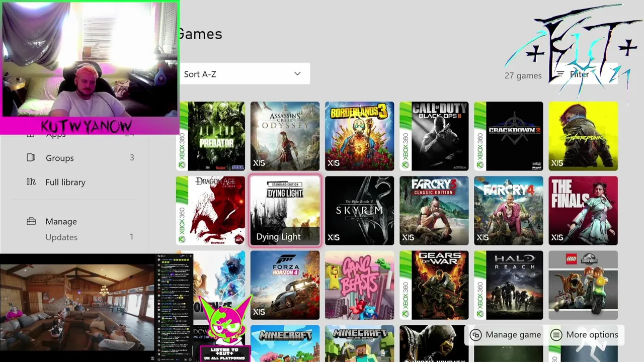Click the X|S badge on Skyrim tile

(x=334, y=237)
